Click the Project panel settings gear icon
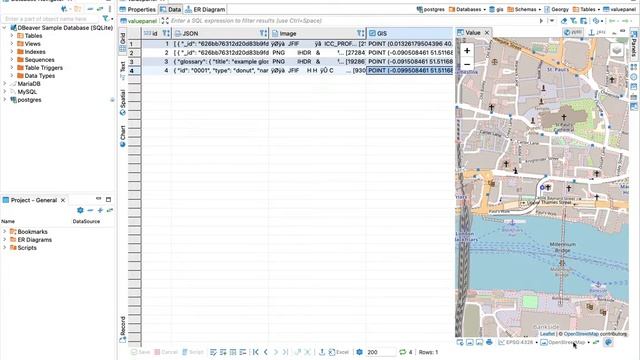 [x=80, y=210]
